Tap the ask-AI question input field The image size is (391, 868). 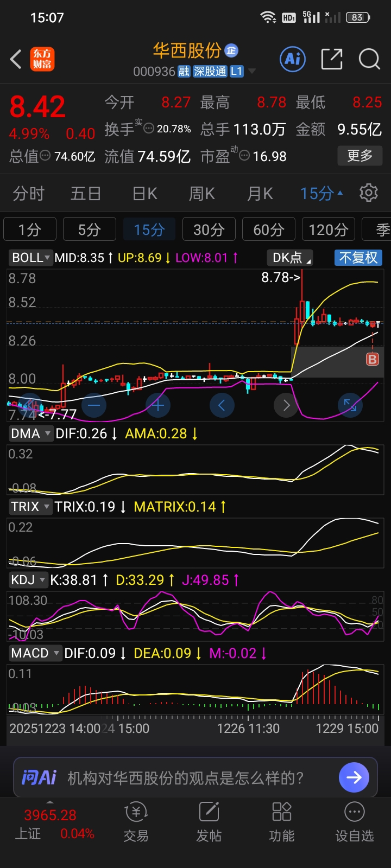click(195, 777)
